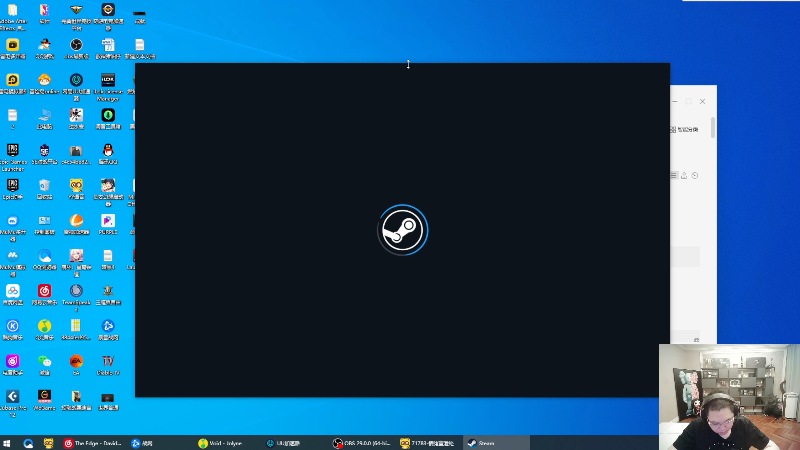Viewport: 800px width, 450px height.
Task: Open the PURPLE desktop shortcut
Action: pyautogui.click(x=108, y=224)
